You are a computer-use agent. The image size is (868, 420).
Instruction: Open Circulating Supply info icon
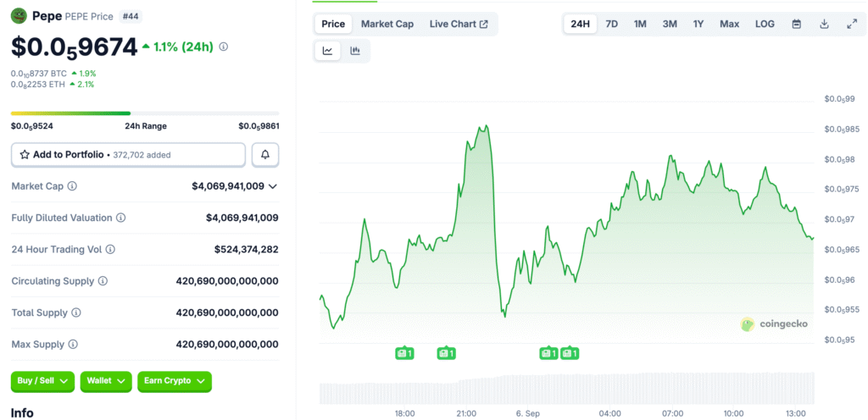coord(103,281)
